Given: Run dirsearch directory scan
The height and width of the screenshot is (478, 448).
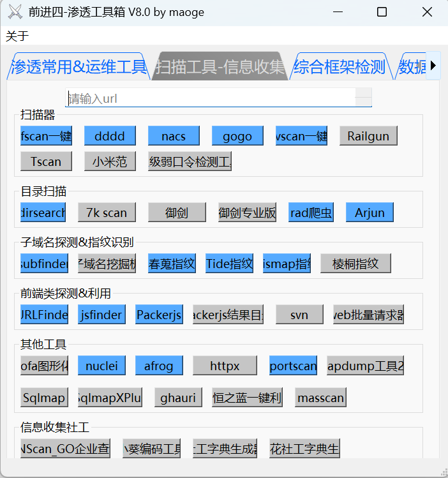Looking at the screenshot, I should pyautogui.click(x=43, y=212).
